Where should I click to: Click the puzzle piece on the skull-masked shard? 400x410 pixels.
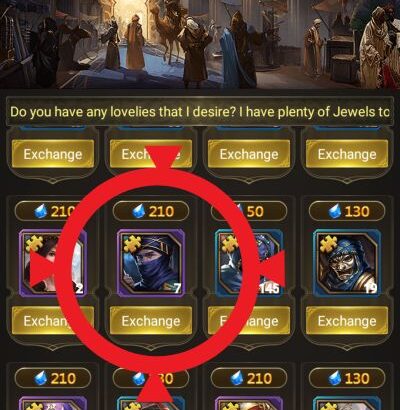point(328,244)
